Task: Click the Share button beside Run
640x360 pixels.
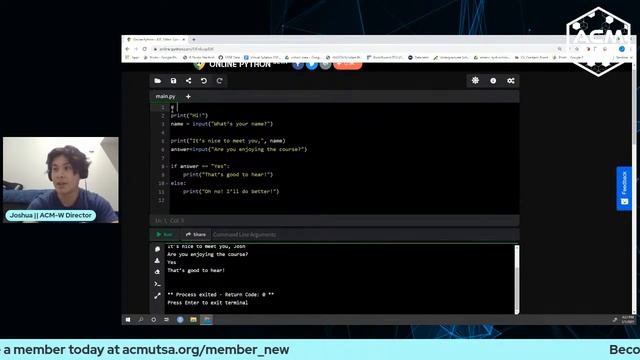Action: pyautogui.click(x=196, y=234)
